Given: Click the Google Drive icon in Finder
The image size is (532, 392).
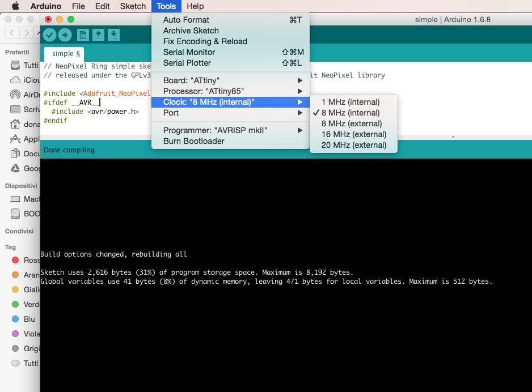Looking at the screenshot, I should 15,168.
